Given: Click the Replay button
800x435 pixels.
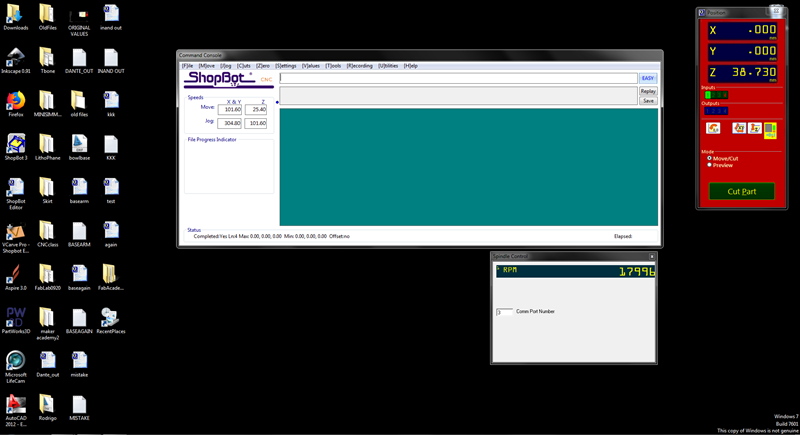Looking at the screenshot, I should (x=648, y=91).
